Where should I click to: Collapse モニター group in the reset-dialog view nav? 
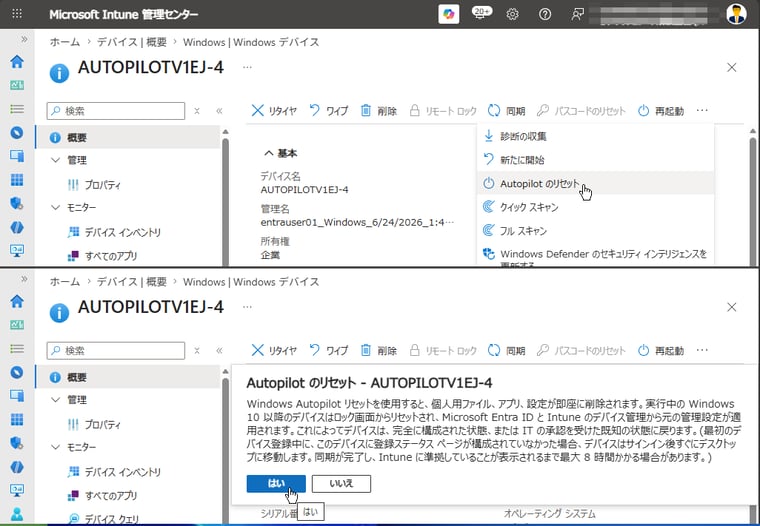tap(56, 446)
